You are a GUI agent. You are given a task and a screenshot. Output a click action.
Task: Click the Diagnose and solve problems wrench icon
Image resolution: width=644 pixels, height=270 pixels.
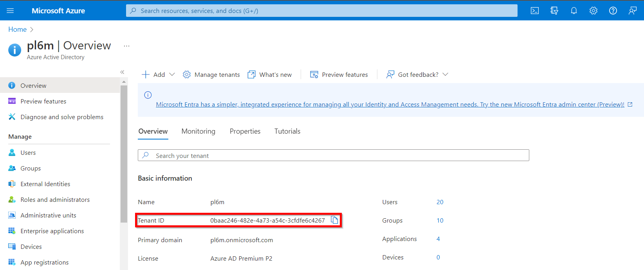pyautogui.click(x=12, y=117)
